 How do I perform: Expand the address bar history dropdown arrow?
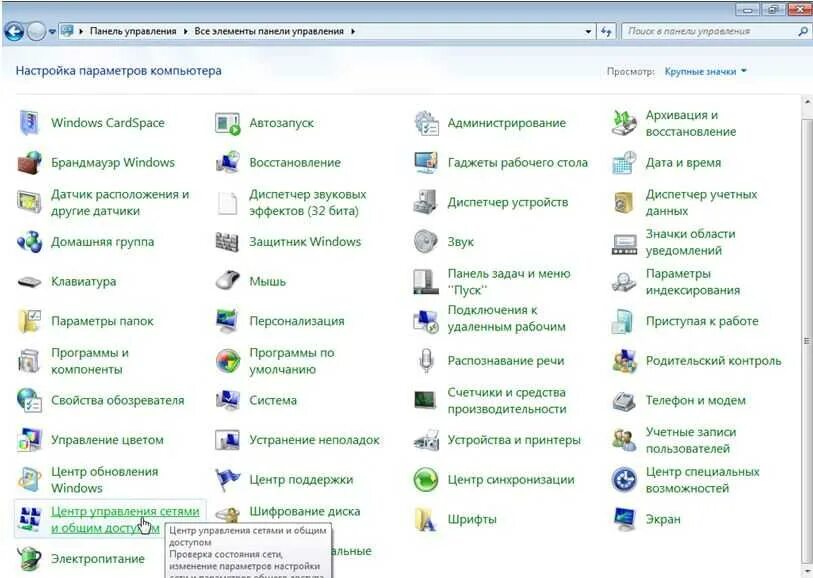pos(588,32)
